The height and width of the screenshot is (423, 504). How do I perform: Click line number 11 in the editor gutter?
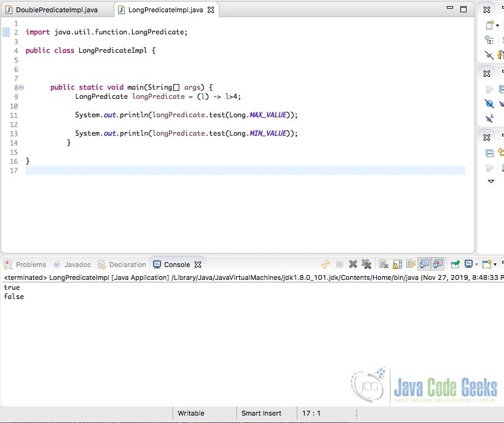[x=14, y=115]
